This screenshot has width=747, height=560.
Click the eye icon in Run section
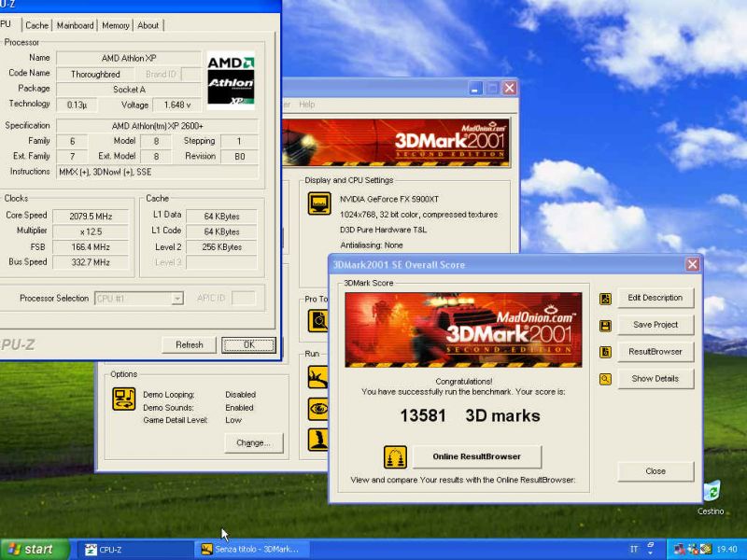pyautogui.click(x=318, y=409)
